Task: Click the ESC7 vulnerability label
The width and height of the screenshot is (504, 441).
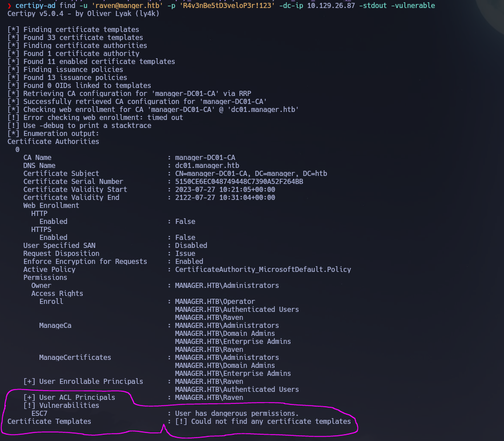Action: click(39, 414)
